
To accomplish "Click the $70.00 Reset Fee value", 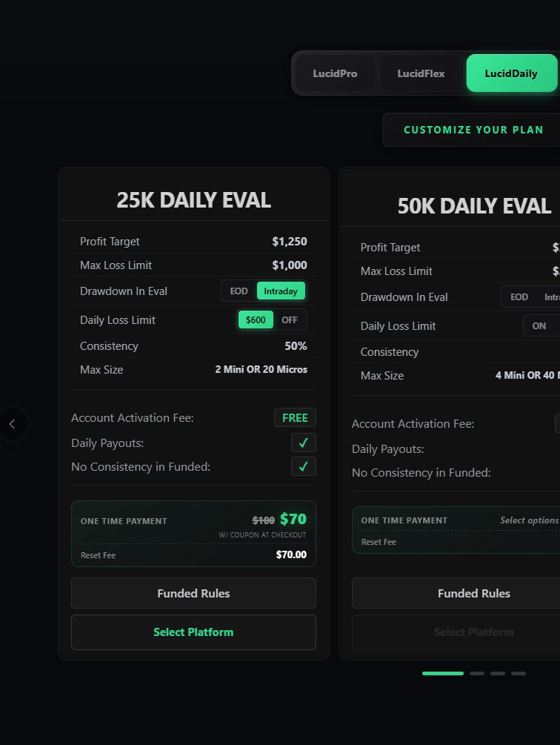I will (291, 554).
